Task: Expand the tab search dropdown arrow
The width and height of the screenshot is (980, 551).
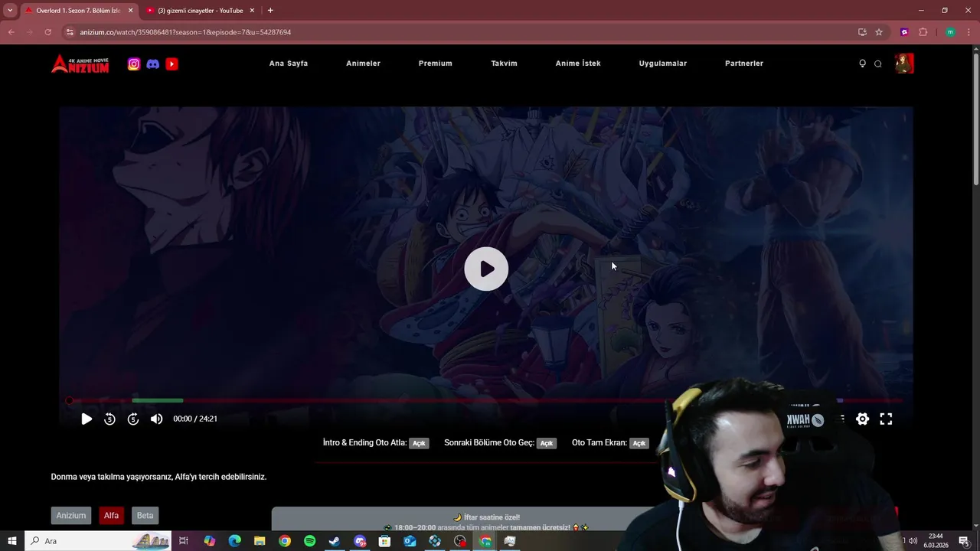Action: [10, 11]
